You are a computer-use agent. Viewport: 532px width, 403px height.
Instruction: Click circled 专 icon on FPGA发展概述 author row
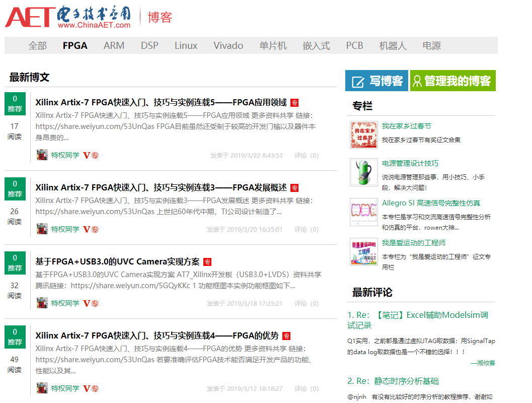coord(95,230)
